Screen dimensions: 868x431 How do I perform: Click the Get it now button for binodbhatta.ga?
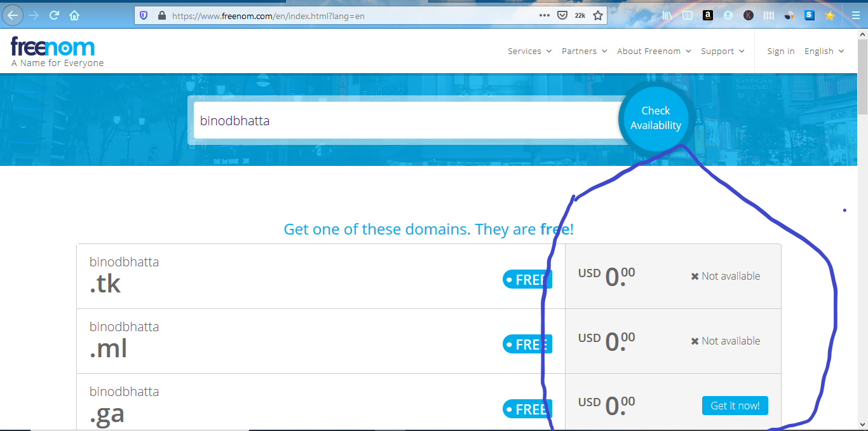coord(735,405)
